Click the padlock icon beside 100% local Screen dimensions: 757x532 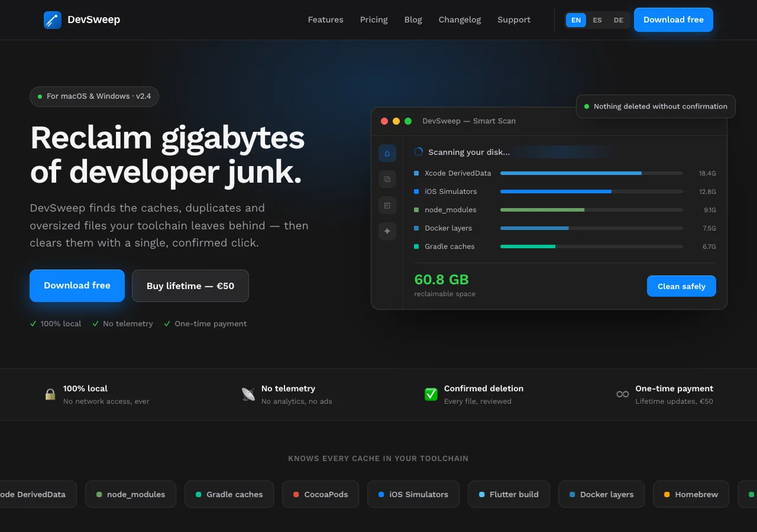tap(50, 394)
